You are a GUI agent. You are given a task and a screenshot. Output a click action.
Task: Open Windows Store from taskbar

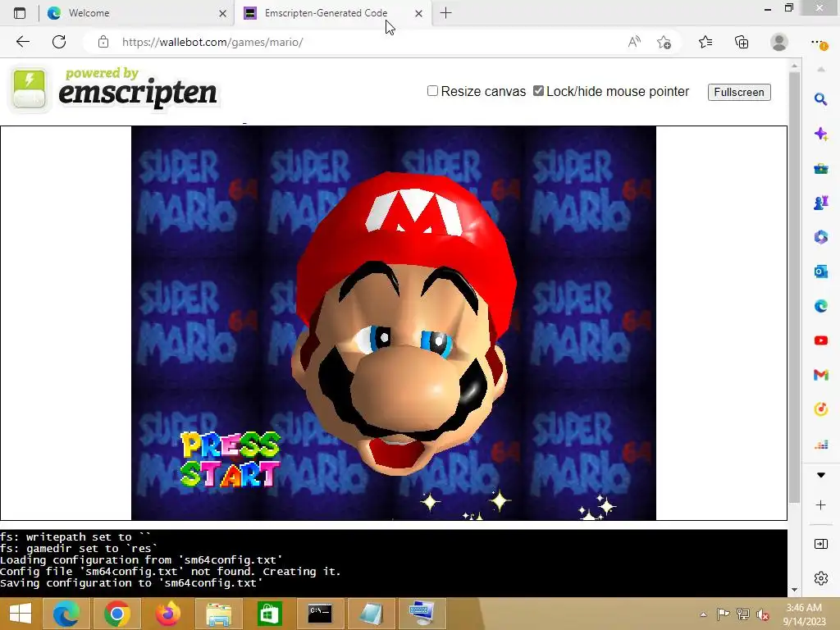click(269, 614)
